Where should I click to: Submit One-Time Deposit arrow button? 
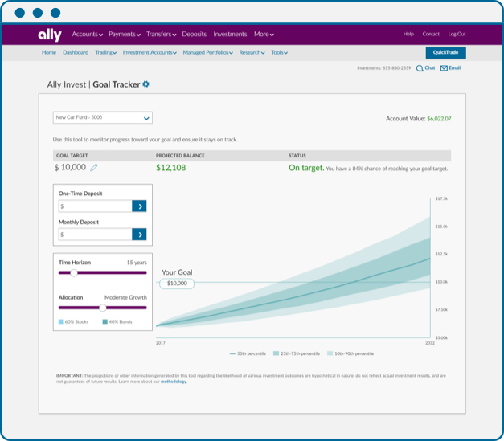click(139, 206)
